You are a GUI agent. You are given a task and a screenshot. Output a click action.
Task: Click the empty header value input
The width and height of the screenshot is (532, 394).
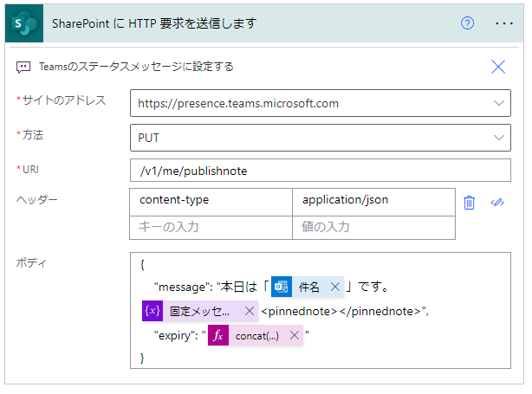click(373, 227)
